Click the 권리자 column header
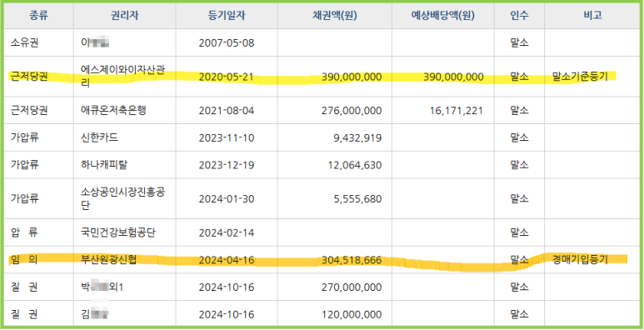 [x=124, y=16]
